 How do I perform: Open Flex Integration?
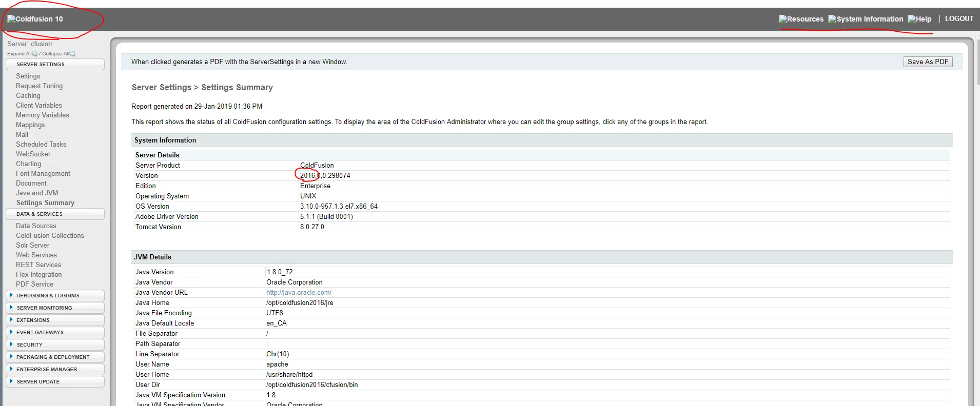tap(39, 274)
